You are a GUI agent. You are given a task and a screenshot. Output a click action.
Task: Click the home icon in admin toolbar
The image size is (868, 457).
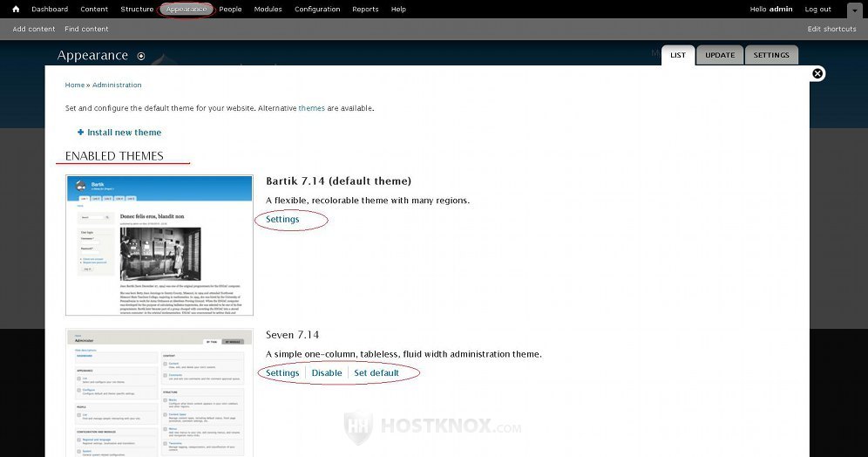click(x=16, y=9)
